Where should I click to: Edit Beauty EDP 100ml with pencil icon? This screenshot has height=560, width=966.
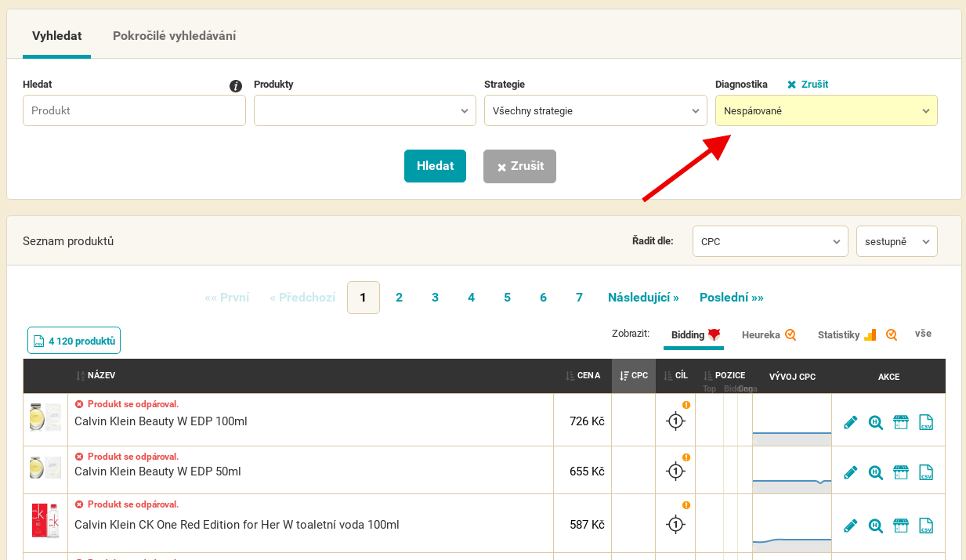850,423
